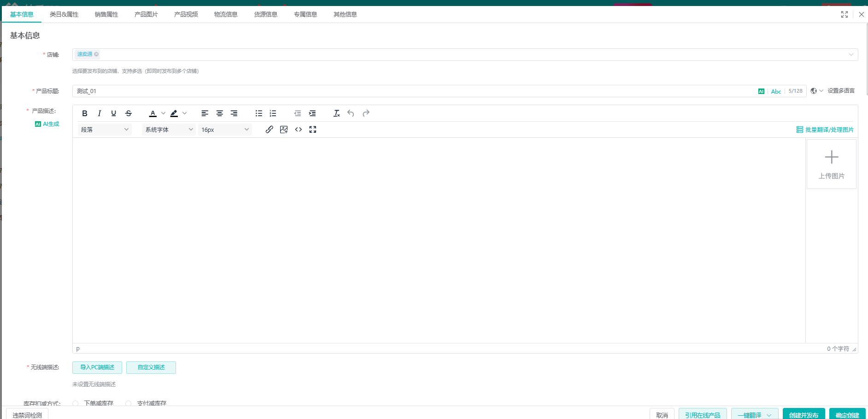Apply italic formatting
This screenshot has width=868, height=419.
(99, 113)
